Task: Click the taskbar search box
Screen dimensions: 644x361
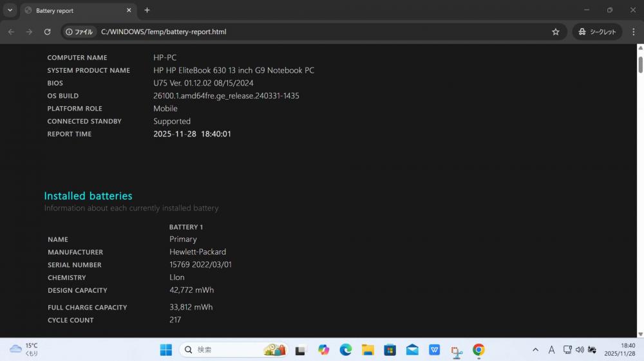Action: tap(233, 349)
